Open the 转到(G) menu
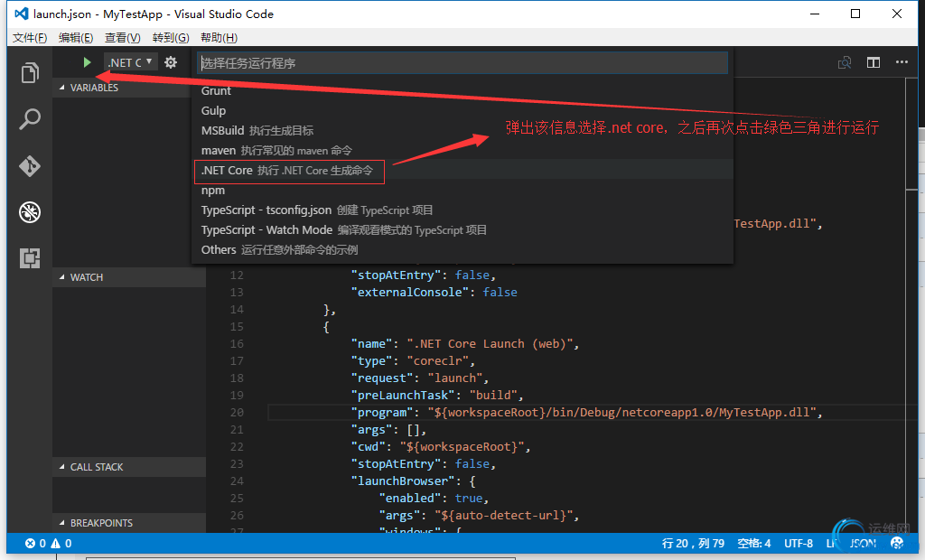The width and height of the screenshot is (925, 560). tap(171, 38)
